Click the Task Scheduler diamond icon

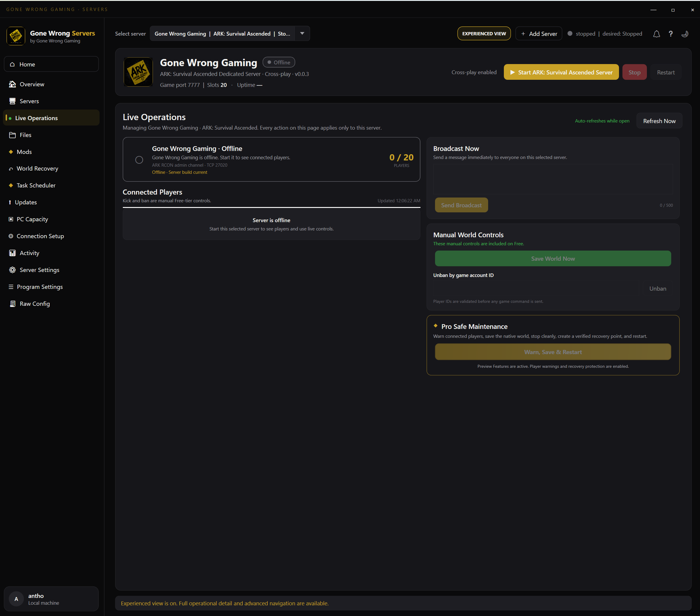click(11, 185)
